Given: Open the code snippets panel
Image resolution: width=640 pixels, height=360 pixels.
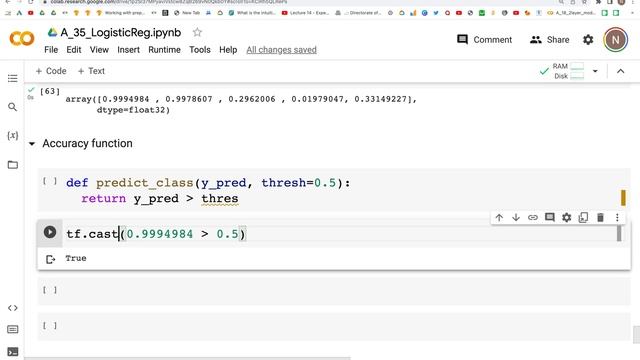Looking at the screenshot, I should 13,308.
